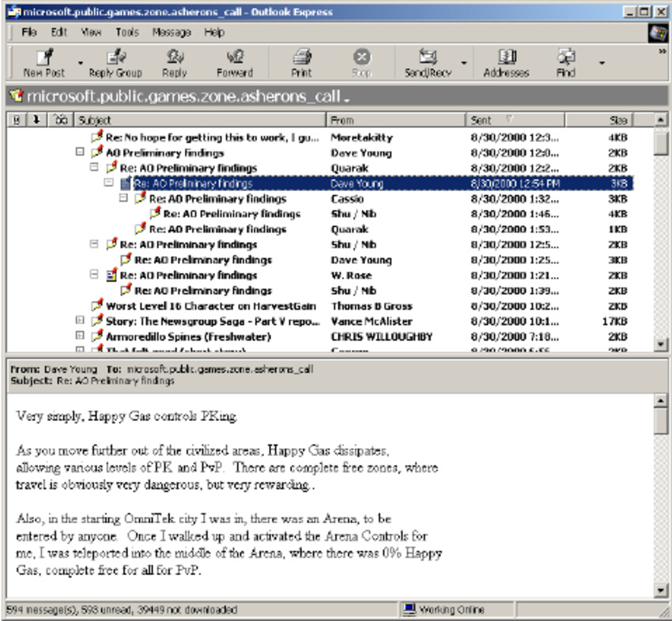
Task: Collapse W. Rose's reply thread
Action: [94, 274]
